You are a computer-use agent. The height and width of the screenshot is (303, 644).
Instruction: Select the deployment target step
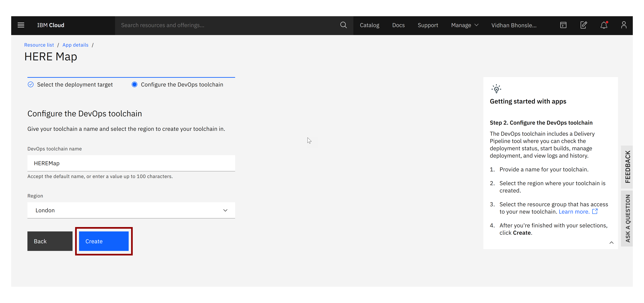[x=70, y=85]
